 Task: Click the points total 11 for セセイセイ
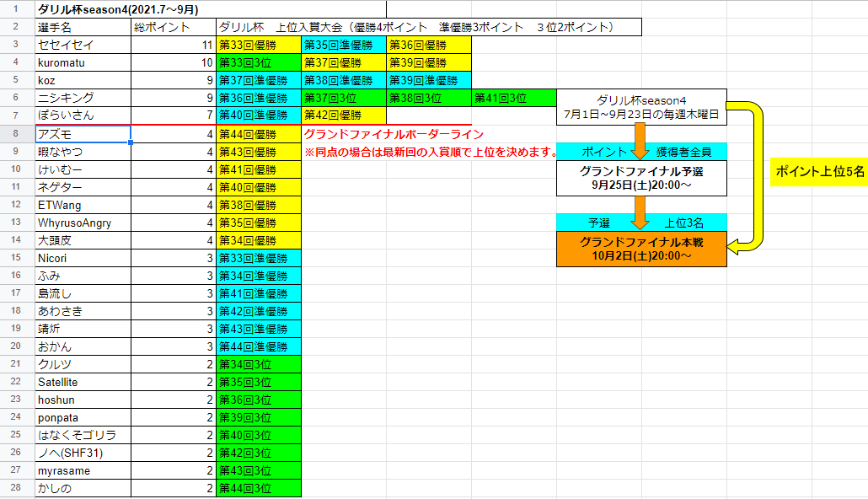174,45
